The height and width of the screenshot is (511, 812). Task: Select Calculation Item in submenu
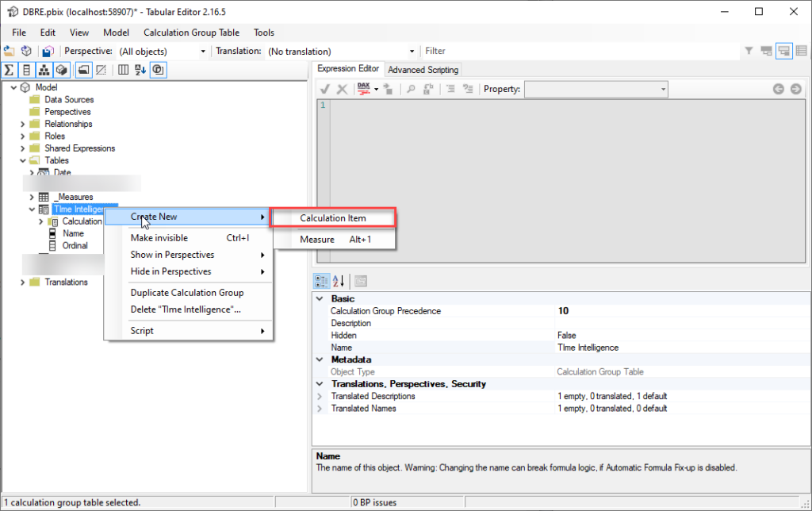click(333, 218)
